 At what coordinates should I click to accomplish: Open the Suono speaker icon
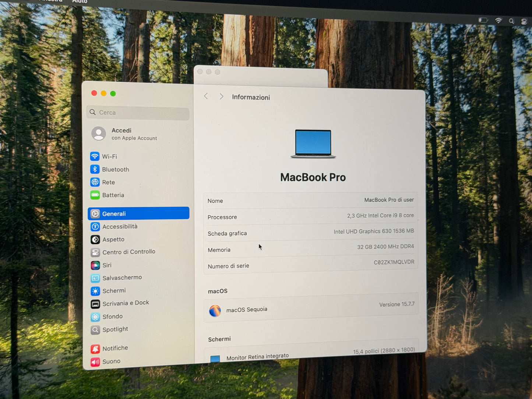tap(95, 362)
